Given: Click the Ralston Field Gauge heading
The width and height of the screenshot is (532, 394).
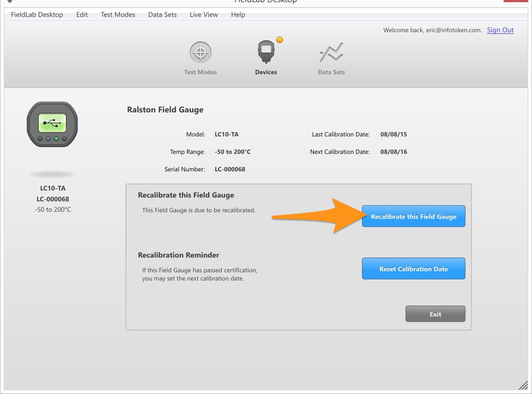Looking at the screenshot, I should 165,110.
